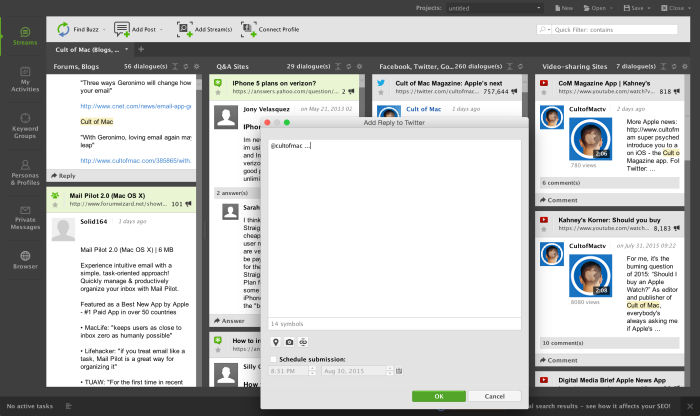Viewport: 700px width, 416px height.
Task: Click the Add Stream(s) icon
Action: [185, 30]
